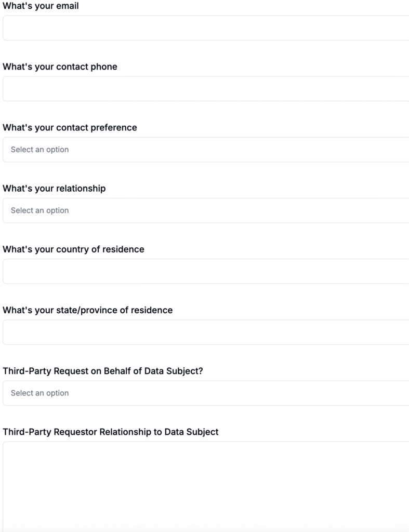409x532 pixels.
Task: Click the "What's your contact phone" label
Action: 60,66
